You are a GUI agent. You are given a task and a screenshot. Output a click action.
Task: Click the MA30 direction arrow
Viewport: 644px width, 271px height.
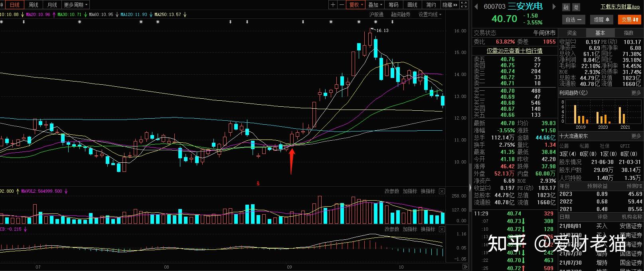[x=85, y=14]
